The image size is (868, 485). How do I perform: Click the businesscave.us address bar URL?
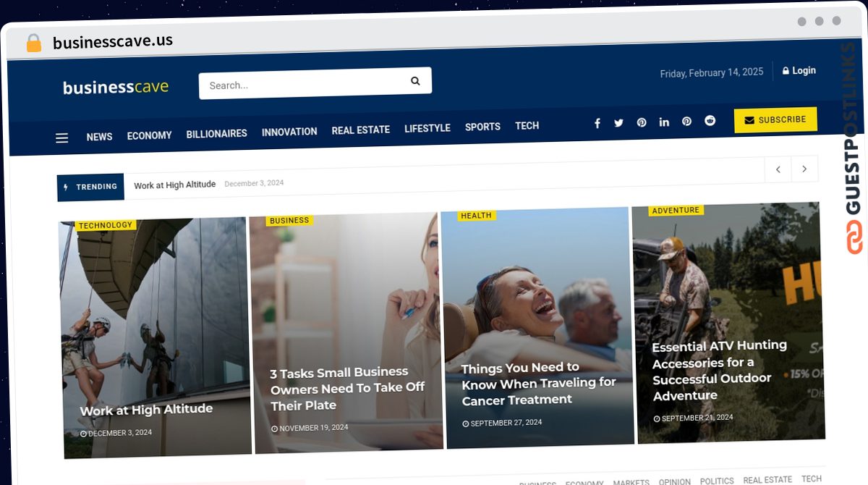point(113,41)
